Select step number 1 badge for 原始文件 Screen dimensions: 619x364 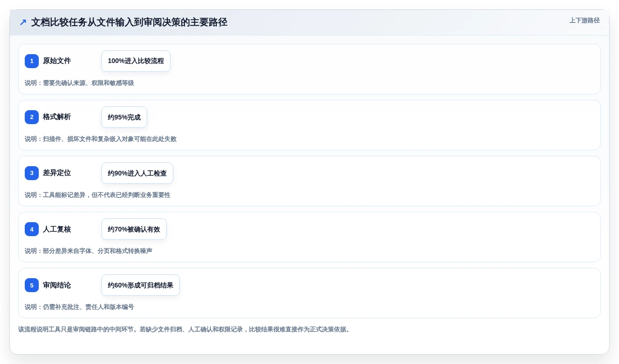pos(32,61)
